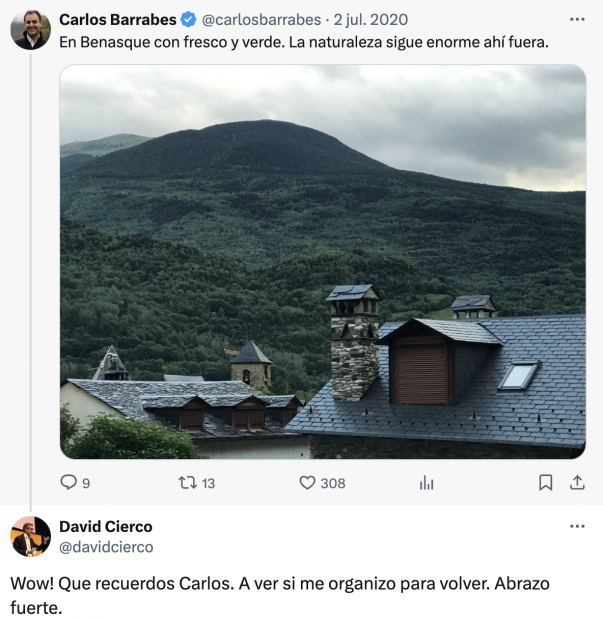The height and width of the screenshot is (620, 603).
Task: Visit the @davidcierco handle
Action: (106, 547)
